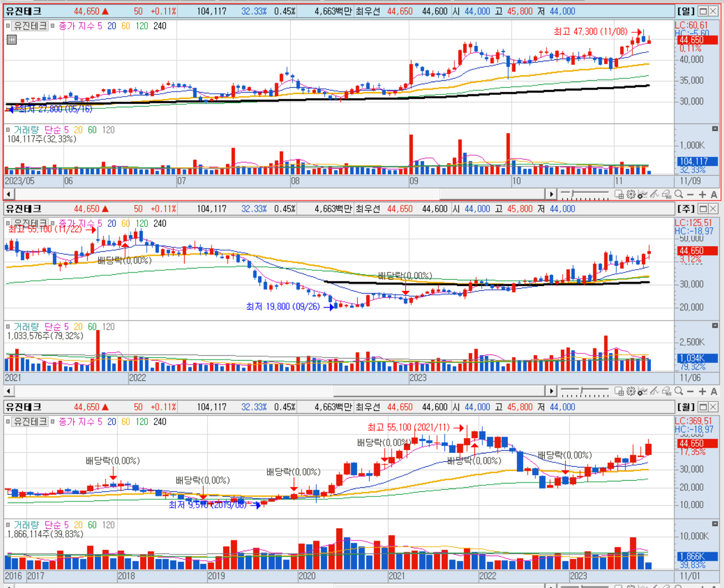Toggle square marker before 종가 지수 in the daily chart
Screen dimensions: 724x588
click(52, 26)
